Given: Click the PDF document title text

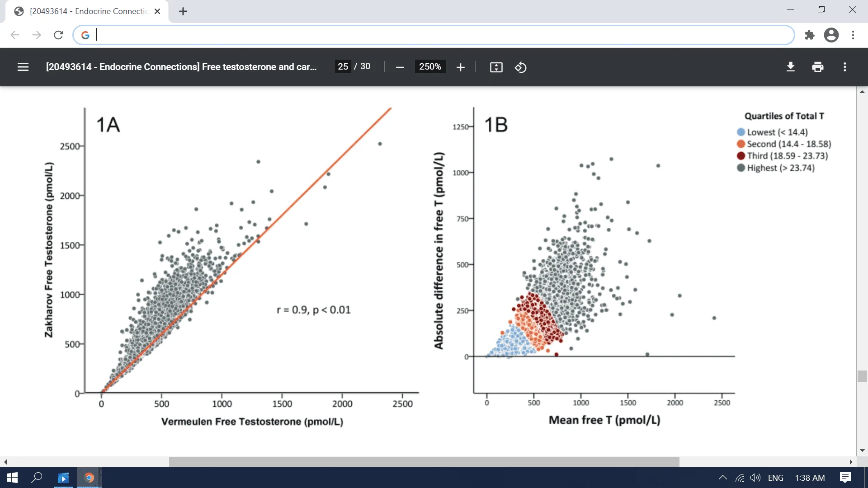Looking at the screenshot, I should pyautogui.click(x=181, y=67).
